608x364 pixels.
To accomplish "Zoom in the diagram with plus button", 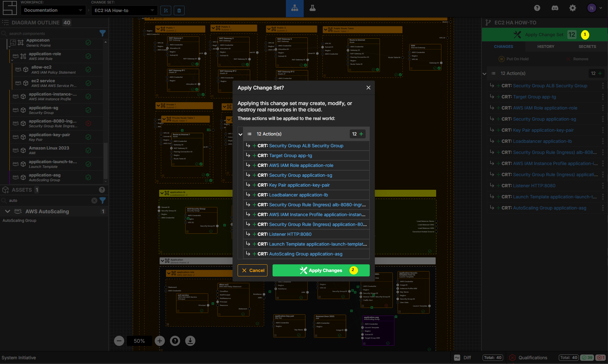I will click(160, 341).
